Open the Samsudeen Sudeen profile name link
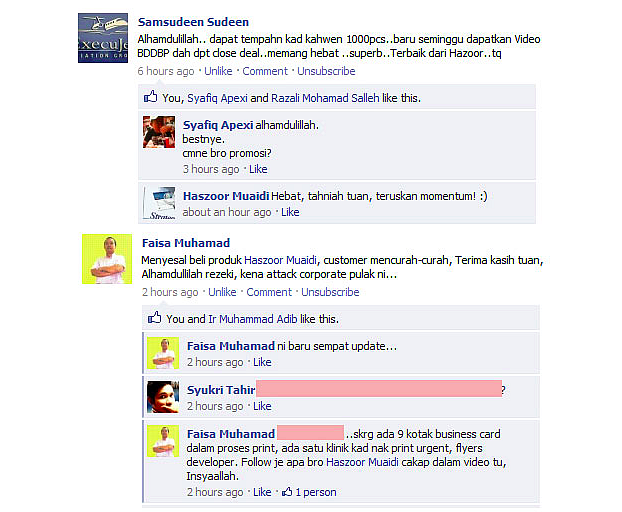622x512 pixels. pos(193,22)
